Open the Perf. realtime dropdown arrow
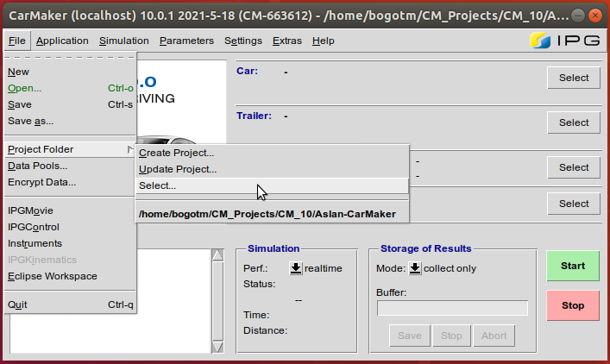The width and height of the screenshot is (610, 364). (296, 268)
